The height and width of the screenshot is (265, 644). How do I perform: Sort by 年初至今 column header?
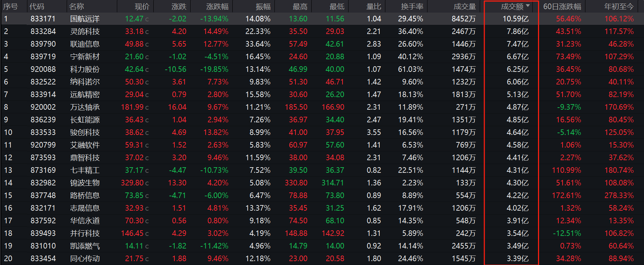619,7
